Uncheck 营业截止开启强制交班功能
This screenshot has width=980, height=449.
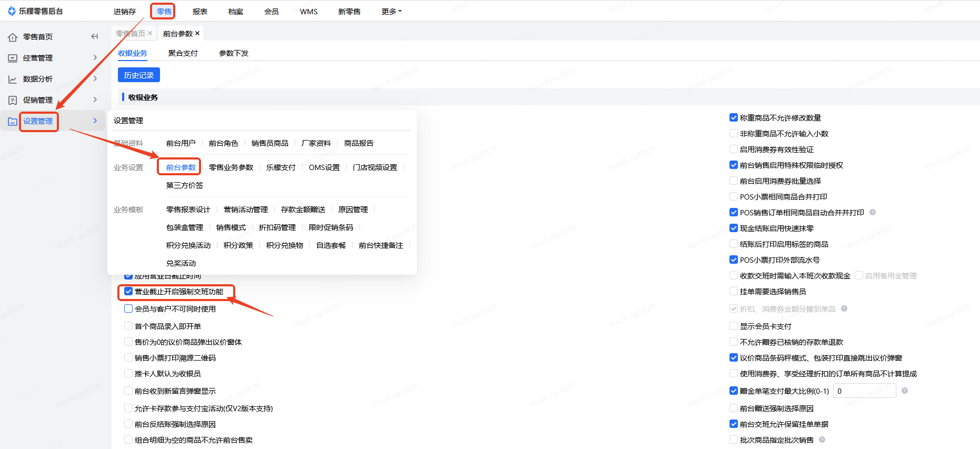pyautogui.click(x=128, y=291)
